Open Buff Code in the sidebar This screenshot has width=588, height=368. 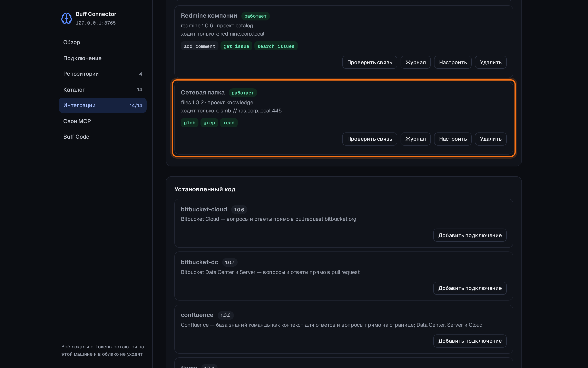[x=102, y=137]
